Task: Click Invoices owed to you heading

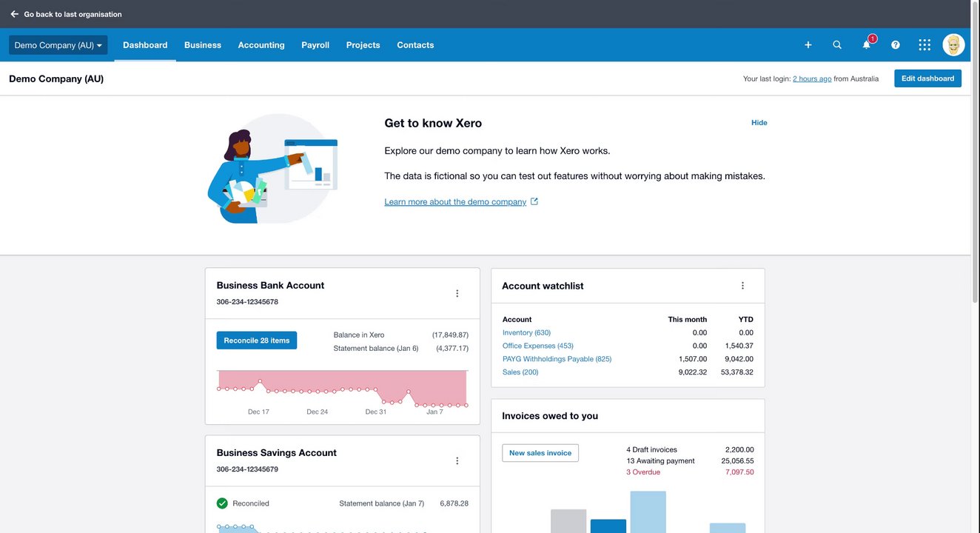Action: [x=550, y=416]
